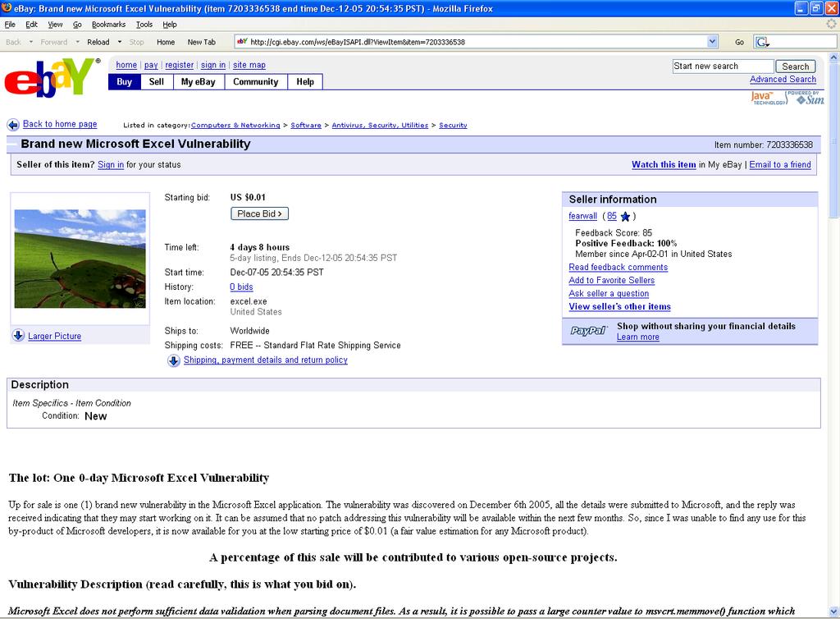Select the Sell tab on eBay

tap(157, 81)
